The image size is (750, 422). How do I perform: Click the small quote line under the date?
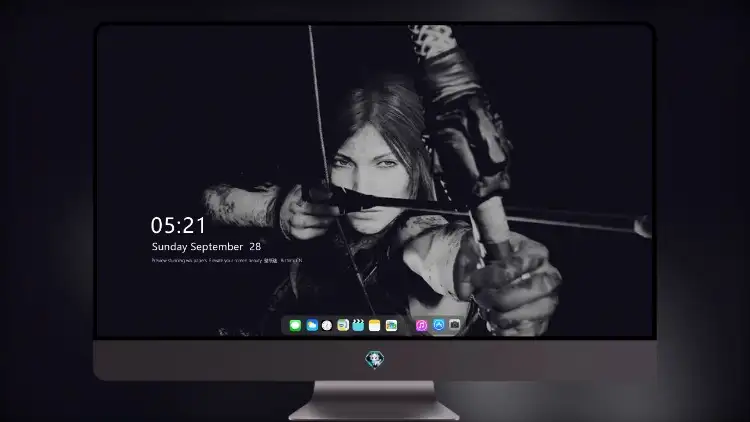(227, 261)
